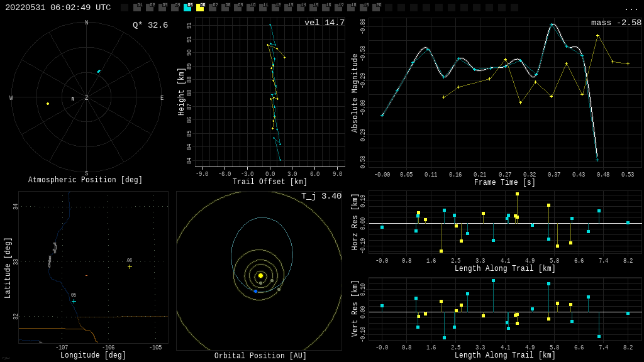Image resolution: width=644 pixels, height=362 pixels.
Task: Click the T_j 3.40 value label
Action: 321,197
